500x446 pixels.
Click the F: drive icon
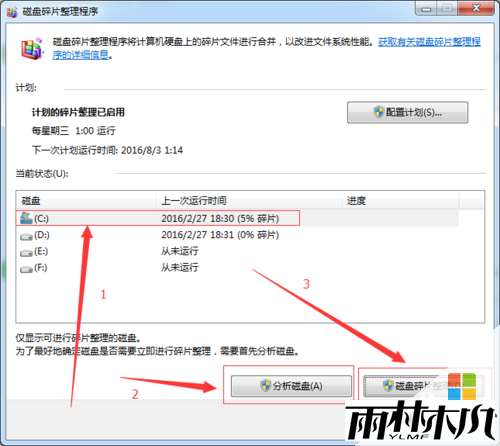point(26,269)
